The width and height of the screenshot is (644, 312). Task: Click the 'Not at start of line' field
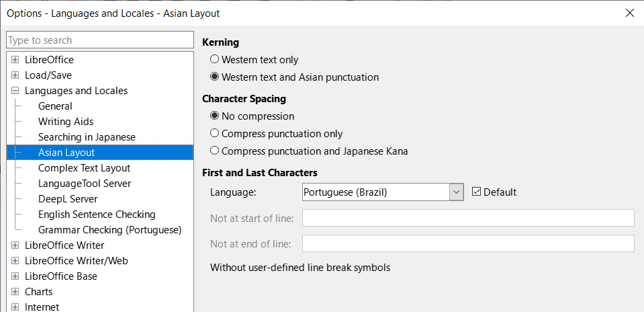(468, 218)
